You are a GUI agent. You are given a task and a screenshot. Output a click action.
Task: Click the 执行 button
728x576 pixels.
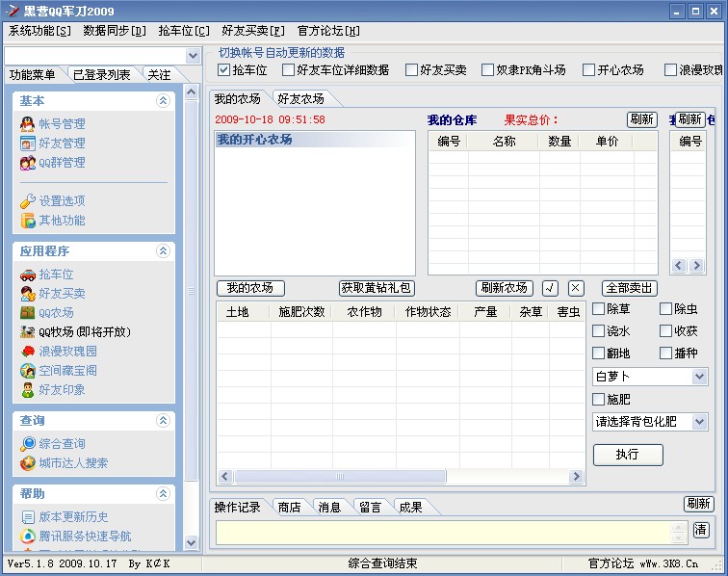(628, 455)
